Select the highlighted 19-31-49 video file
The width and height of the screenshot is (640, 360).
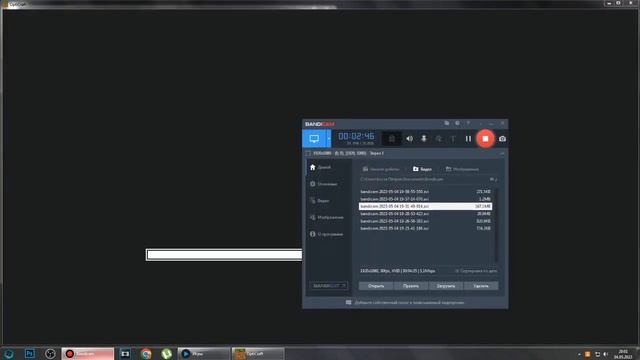(x=425, y=207)
